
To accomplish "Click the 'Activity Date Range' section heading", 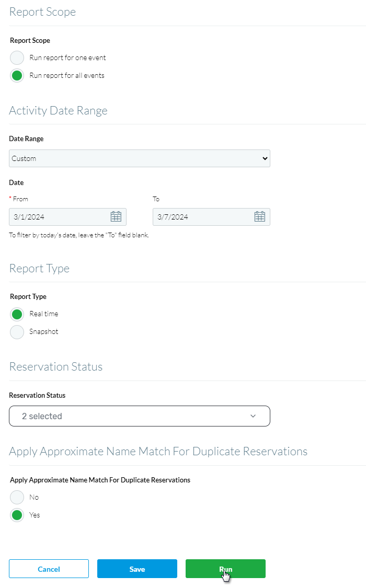I will 58,110.
